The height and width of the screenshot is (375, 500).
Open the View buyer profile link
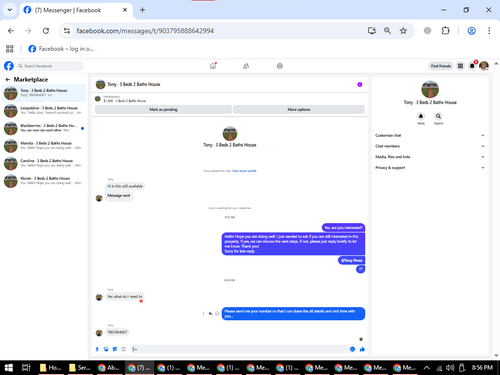(x=244, y=171)
